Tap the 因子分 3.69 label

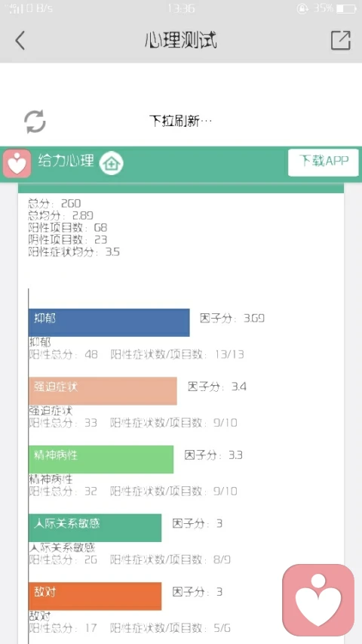tap(232, 319)
